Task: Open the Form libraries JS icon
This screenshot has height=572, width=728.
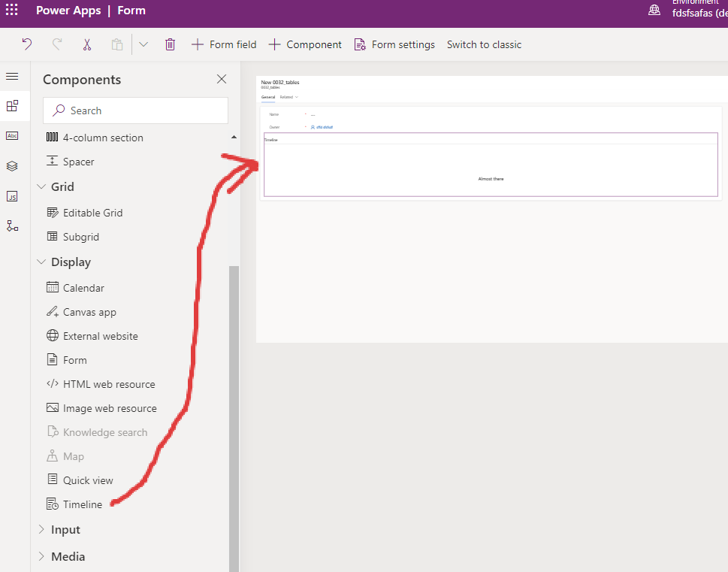Action: pyautogui.click(x=12, y=196)
